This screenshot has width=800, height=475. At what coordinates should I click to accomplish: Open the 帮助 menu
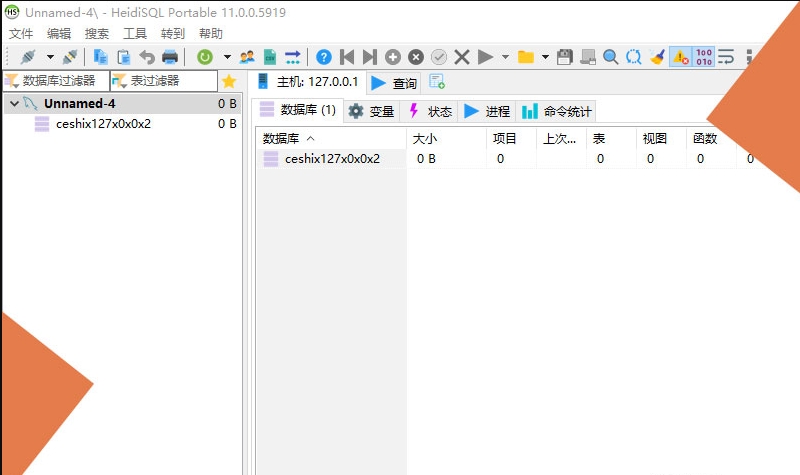(x=211, y=34)
